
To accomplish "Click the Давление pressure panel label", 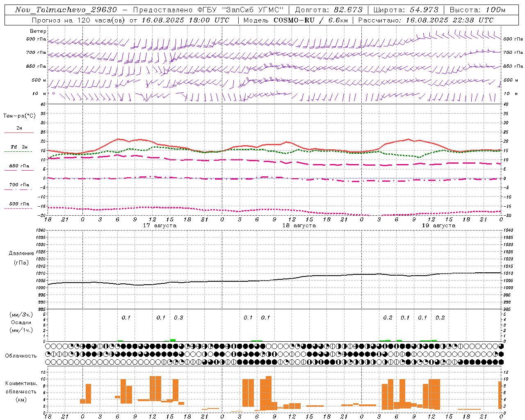I will point(21,253).
